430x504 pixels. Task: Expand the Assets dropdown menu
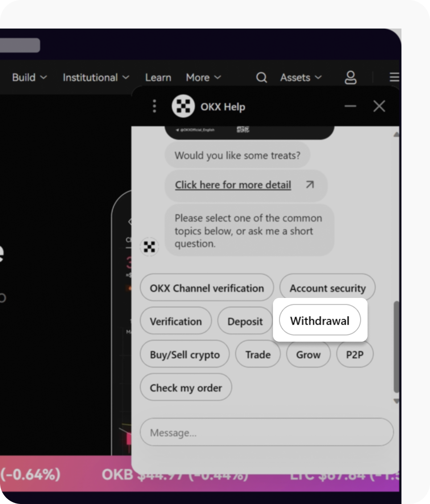point(301,78)
